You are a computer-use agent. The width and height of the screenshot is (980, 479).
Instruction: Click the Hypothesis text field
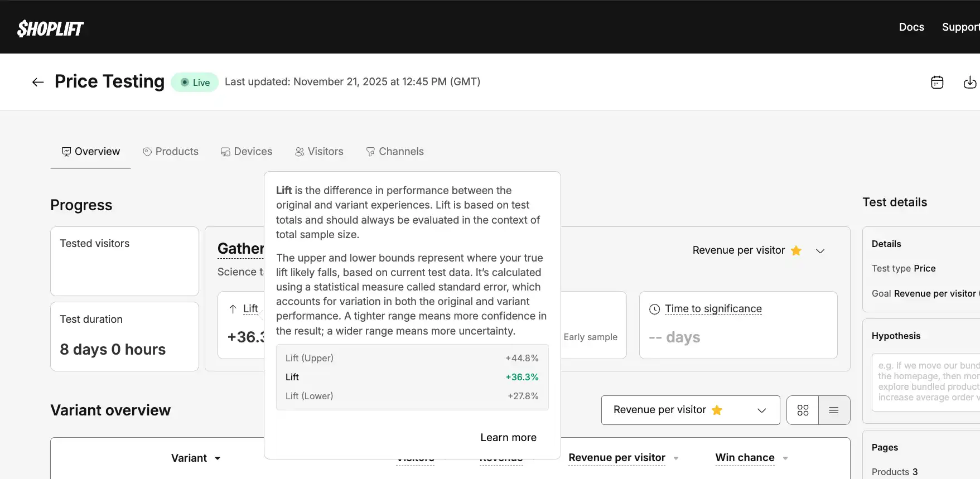tap(926, 382)
